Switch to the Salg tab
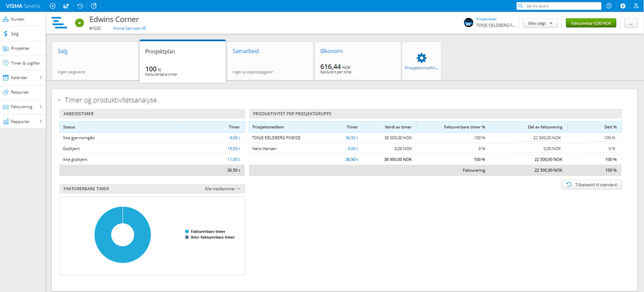 point(94,61)
